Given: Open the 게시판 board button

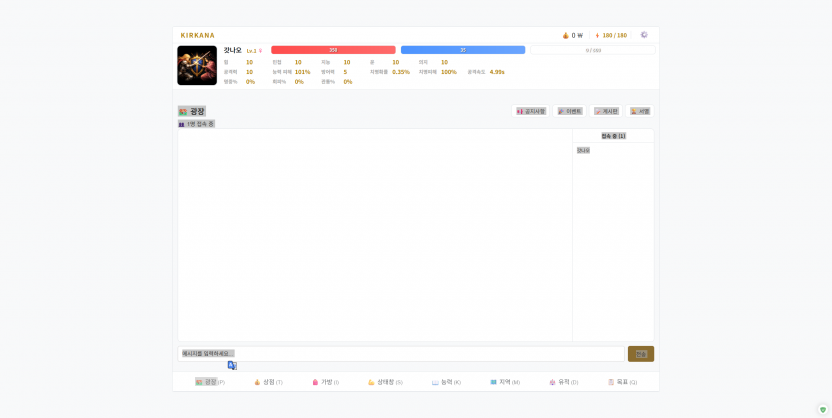Looking at the screenshot, I should tap(606, 111).
